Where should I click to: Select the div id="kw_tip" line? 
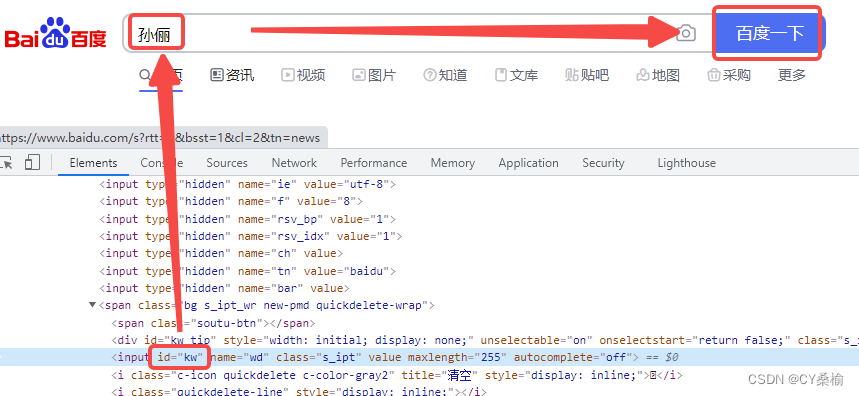(485, 340)
